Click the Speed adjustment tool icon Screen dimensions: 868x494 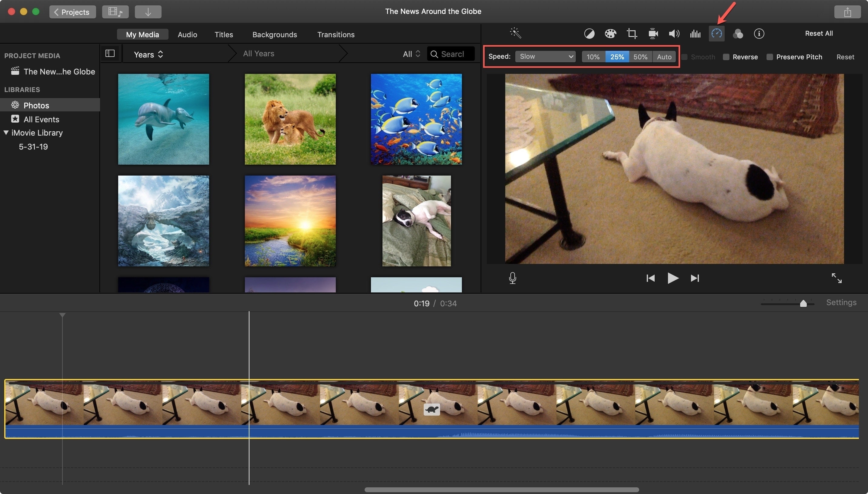coord(716,33)
